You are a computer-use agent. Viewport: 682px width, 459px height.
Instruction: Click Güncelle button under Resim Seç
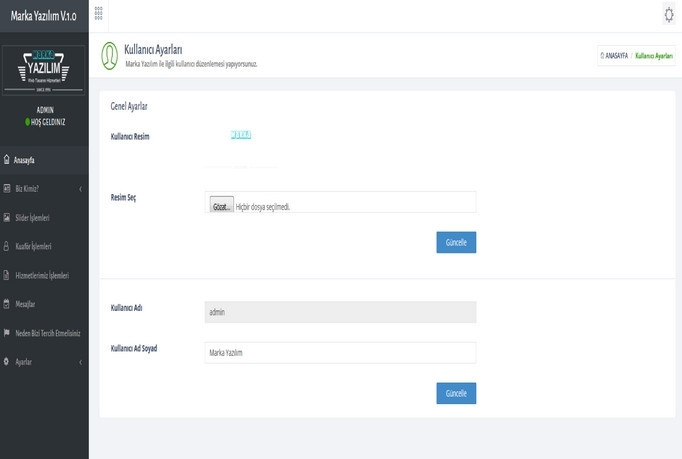(x=456, y=242)
